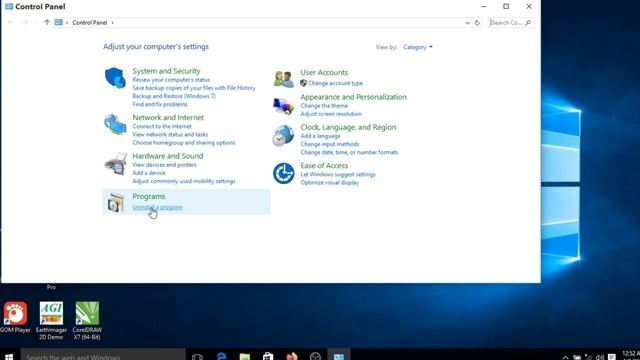Click View devices and printers
The height and width of the screenshot is (360, 640).
(164, 165)
